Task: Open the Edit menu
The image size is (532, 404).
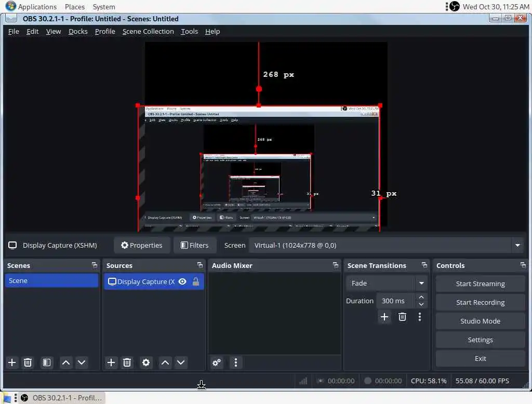Action: pyautogui.click(x=33, y=32)
